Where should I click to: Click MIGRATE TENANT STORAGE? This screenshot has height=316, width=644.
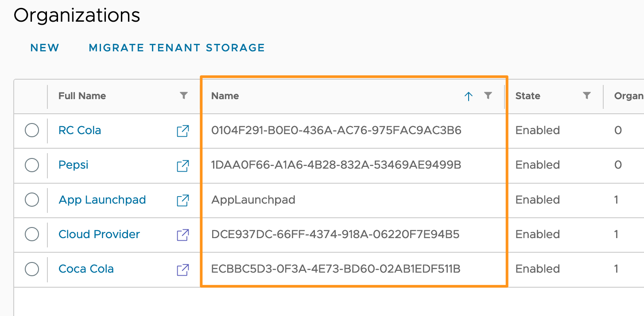click(177, 48)
